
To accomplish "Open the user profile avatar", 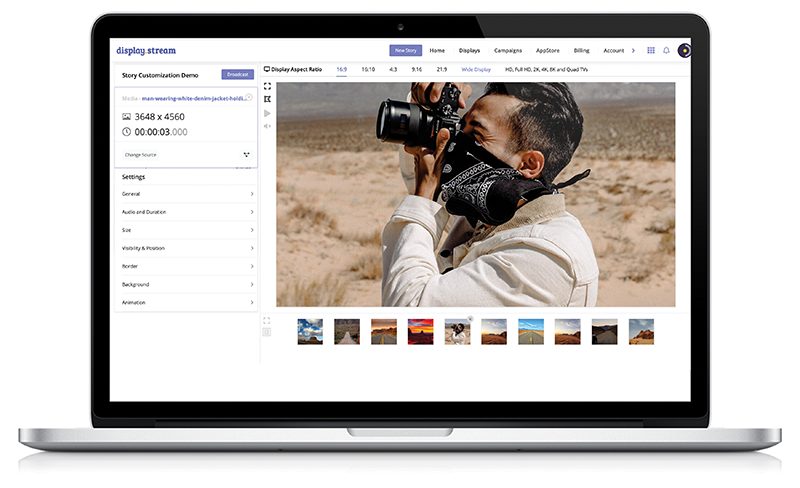I will (x=684, y=51).
